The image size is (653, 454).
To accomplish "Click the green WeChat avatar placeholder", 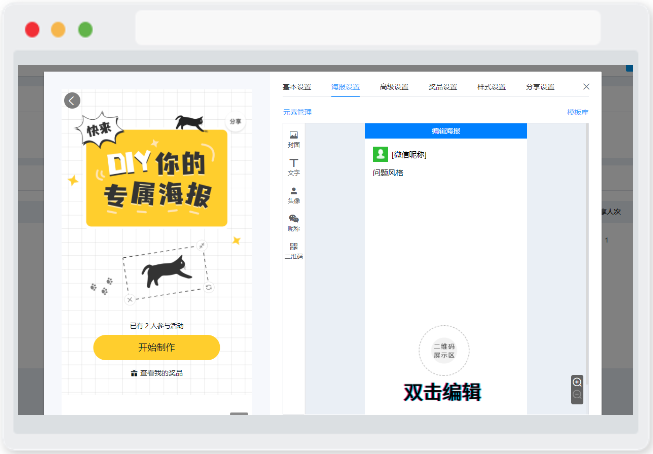I will pyautogui.click(x=380, y=154).
